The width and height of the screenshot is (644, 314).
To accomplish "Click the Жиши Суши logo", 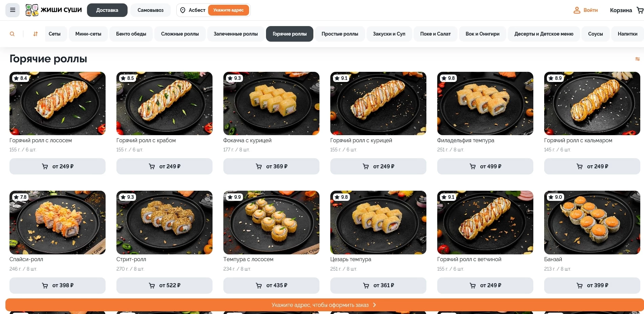I will point(54,10).
